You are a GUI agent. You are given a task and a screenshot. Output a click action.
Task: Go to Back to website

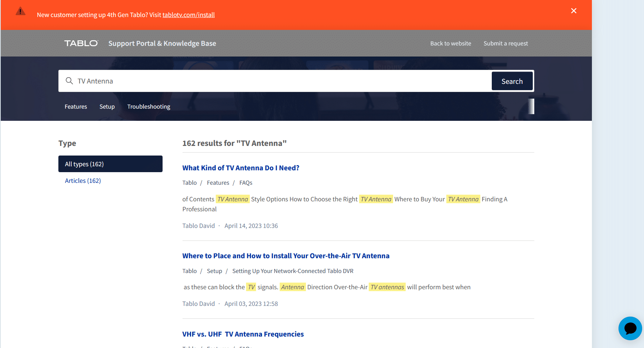pos(450,43)
